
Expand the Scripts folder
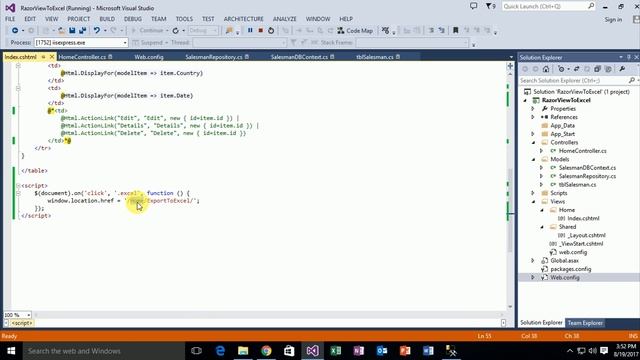coord(533,193)
